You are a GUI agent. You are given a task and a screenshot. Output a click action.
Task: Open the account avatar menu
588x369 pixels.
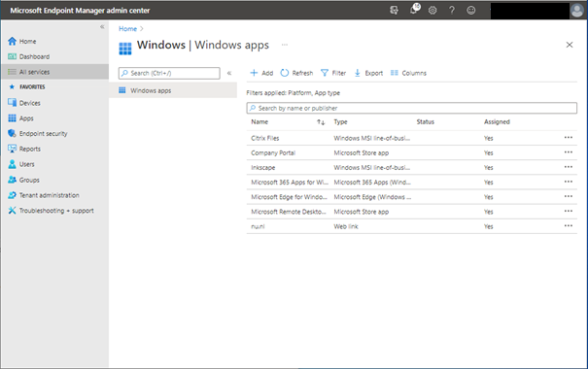coord(576,11)
